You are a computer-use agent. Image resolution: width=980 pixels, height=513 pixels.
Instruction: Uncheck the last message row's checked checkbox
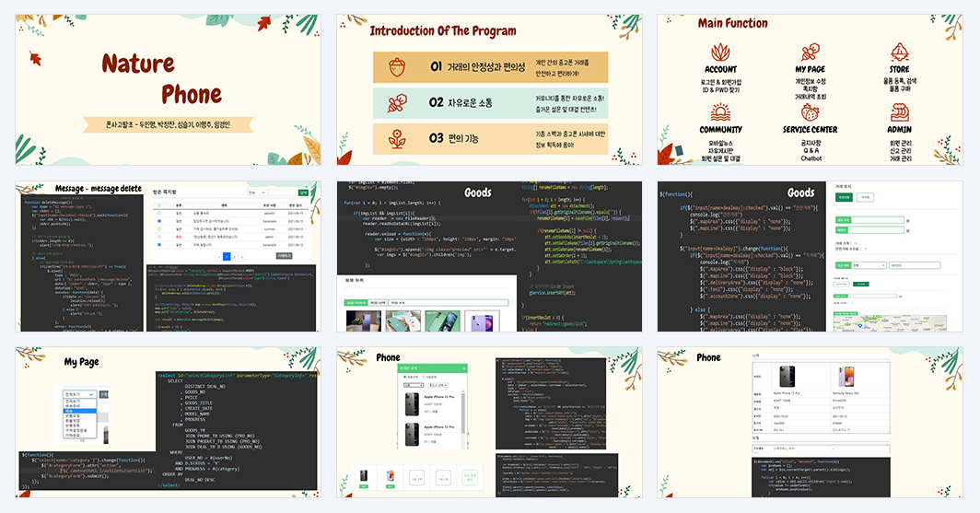[x=159, y=245]
